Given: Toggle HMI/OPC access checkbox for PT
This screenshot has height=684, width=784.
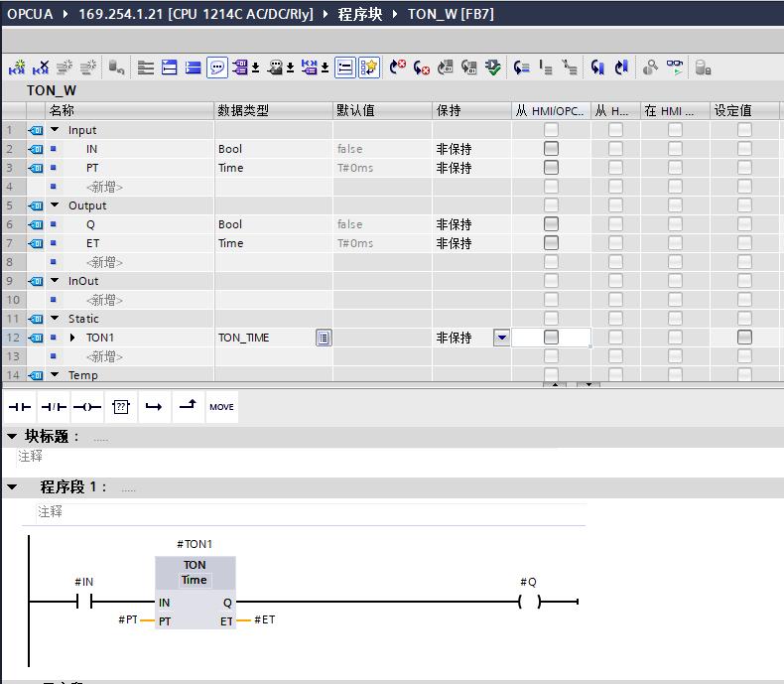Looking at the screenshot, I should [551, 168].
